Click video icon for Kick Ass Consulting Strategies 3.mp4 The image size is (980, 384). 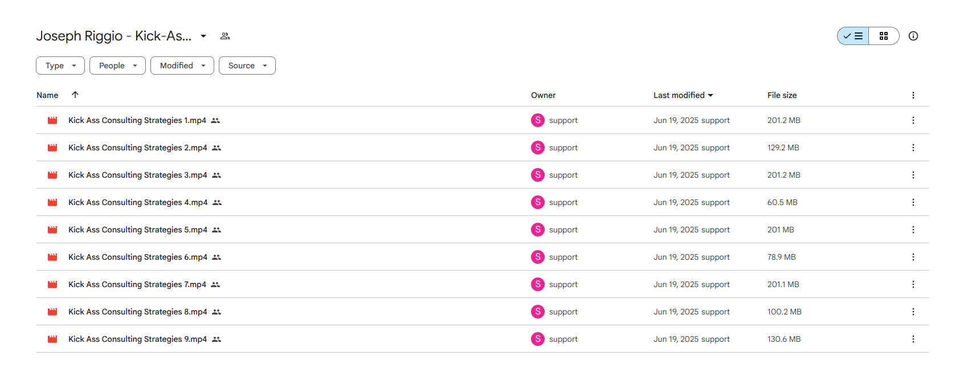(x=52, y=175)
